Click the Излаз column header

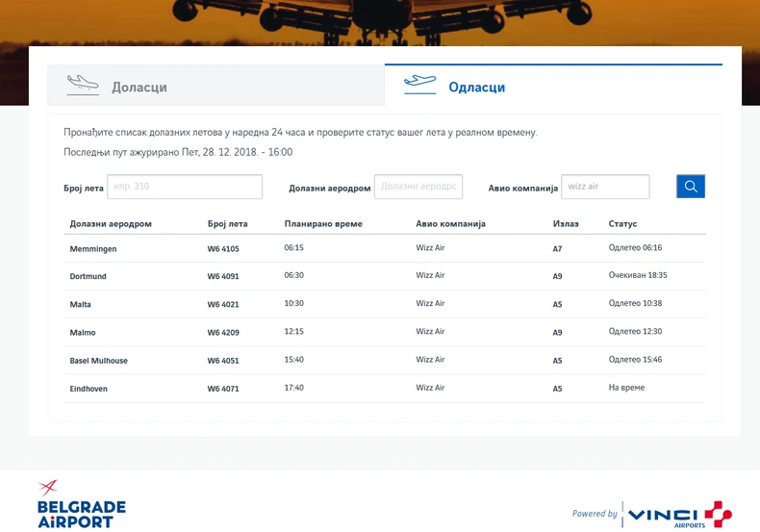pyautogui.click(x=566, y=224)
